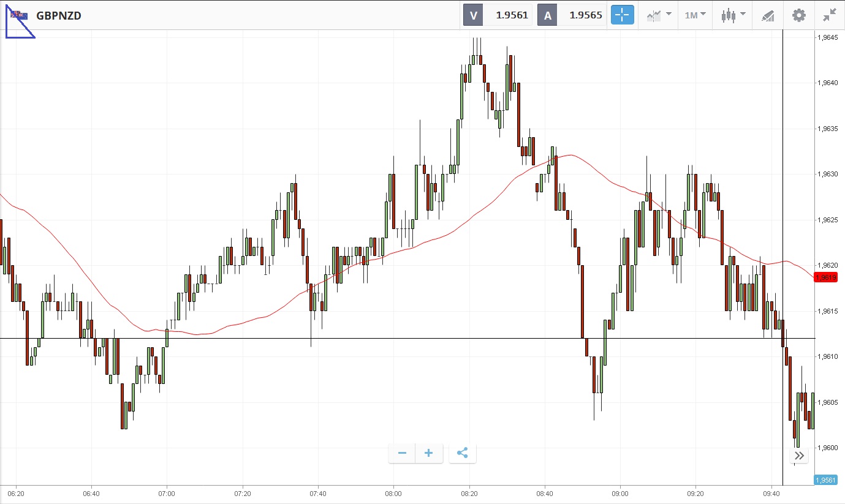
Task: Share the chart via share icon
Action: click(x=463, y=453)
